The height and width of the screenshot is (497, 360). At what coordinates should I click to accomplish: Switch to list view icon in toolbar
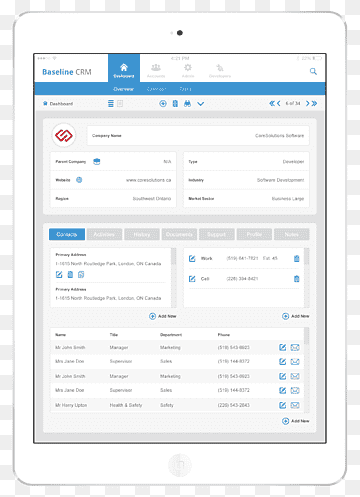pos(111,104)
